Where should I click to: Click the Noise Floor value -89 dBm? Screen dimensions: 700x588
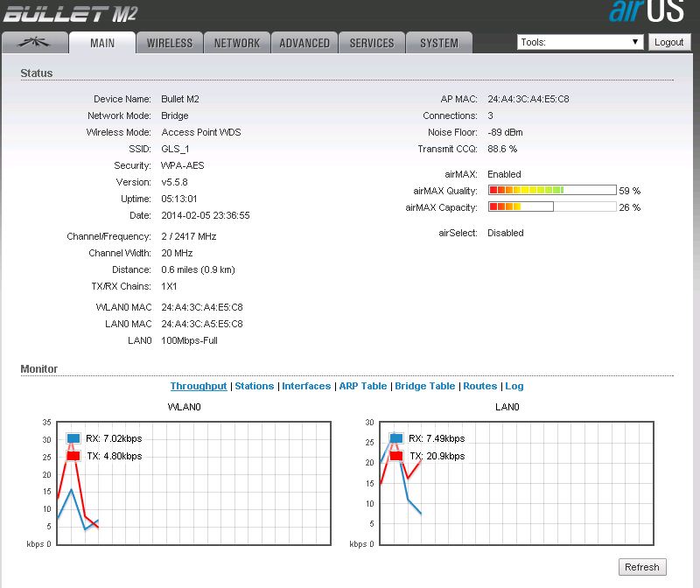pyautogui.click(x=505, y=133)
